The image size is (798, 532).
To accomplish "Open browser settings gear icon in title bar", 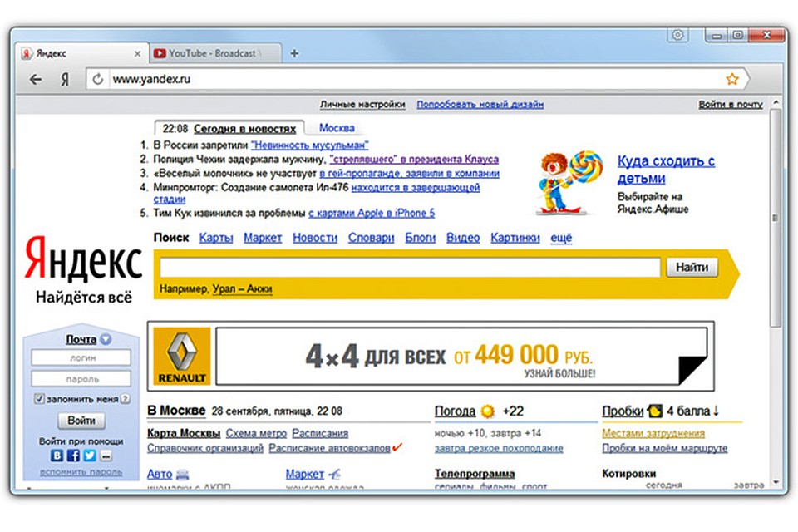I will click(x=677, y=35).
